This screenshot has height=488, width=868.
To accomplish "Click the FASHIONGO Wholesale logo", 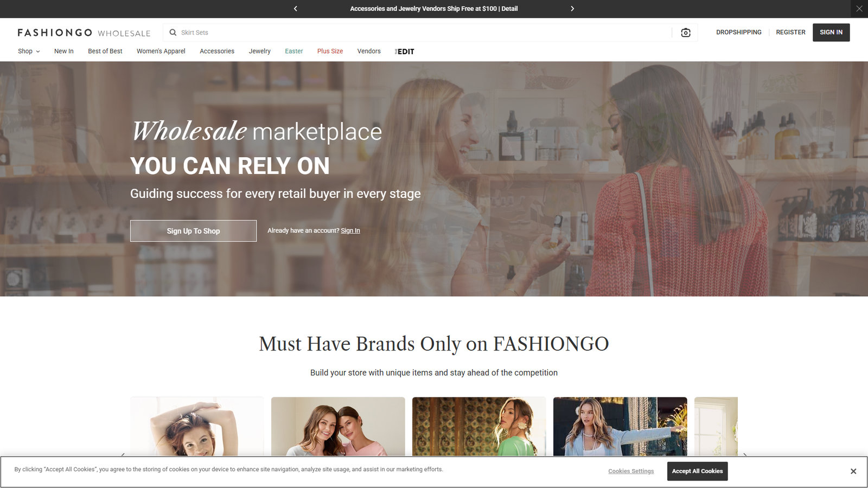I will (83, 33).
